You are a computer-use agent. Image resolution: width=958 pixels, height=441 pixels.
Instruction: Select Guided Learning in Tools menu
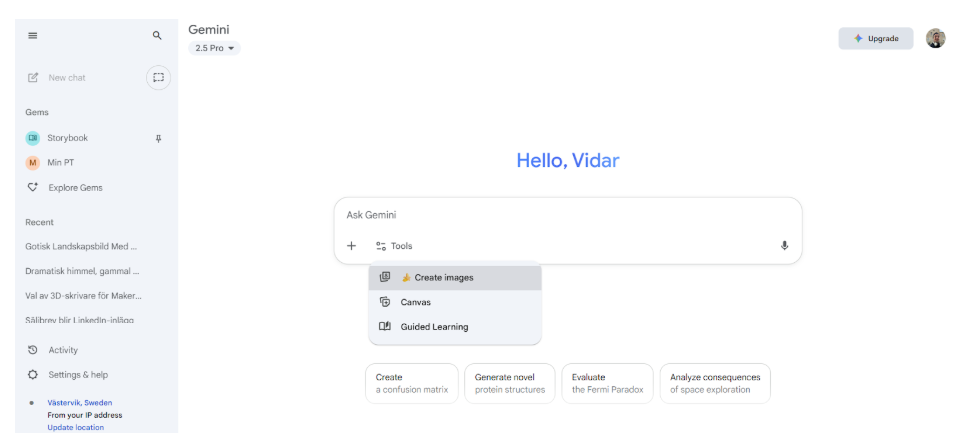434,327
